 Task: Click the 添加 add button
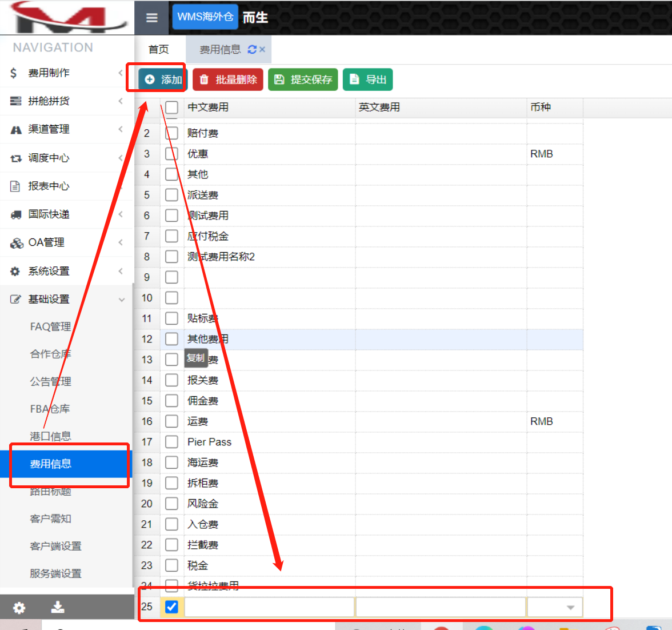click(x=162, y=79)
